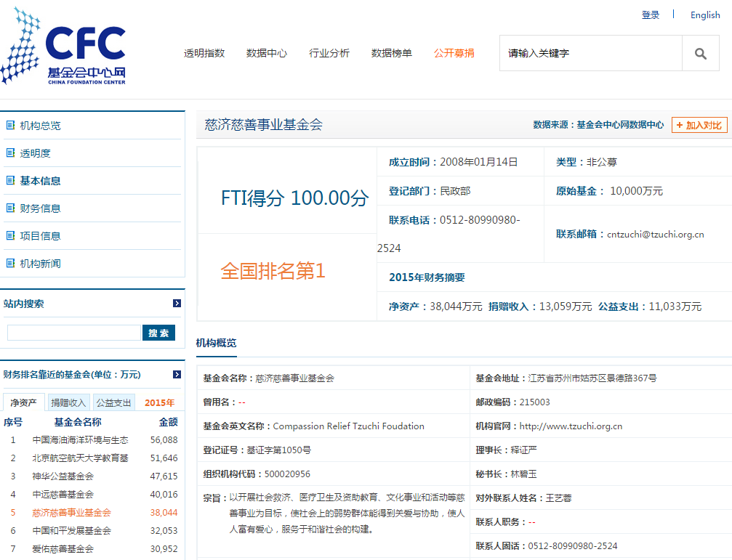Open the 数据中心 menu
The height and width of the screenshot is (560, 732).
coord(267,53)
